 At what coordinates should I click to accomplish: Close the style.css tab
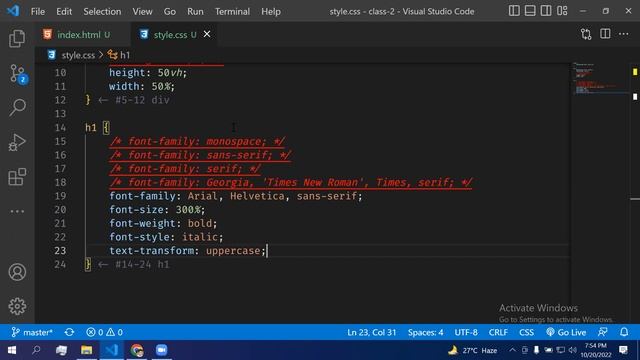point(207,34)
